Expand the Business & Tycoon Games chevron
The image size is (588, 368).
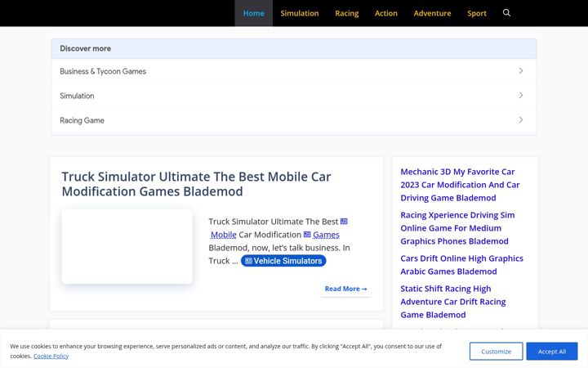(521, 71)
